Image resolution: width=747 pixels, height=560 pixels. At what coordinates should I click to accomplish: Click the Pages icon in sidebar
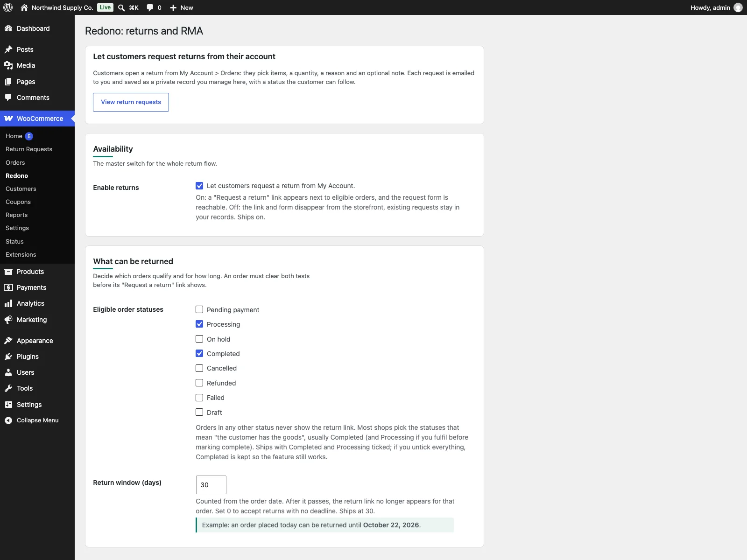(8, 82)
